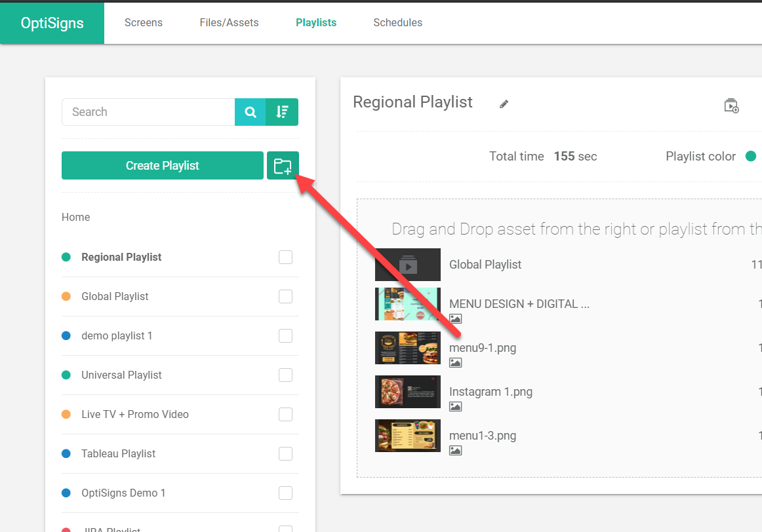Select the Global Playlist video thumbnail
The height and width of the screenshot is (532, 762).
point(408,265)
